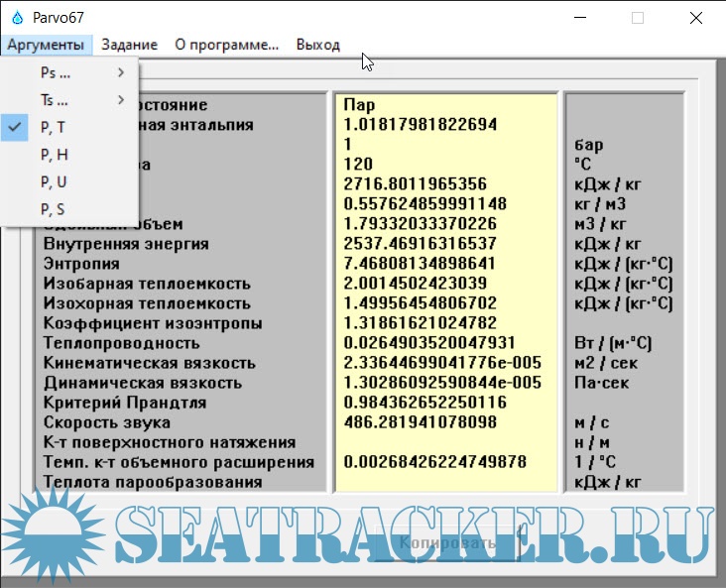Minimize the Parvo67 window
726x588 pixels.
click(584, 17)
